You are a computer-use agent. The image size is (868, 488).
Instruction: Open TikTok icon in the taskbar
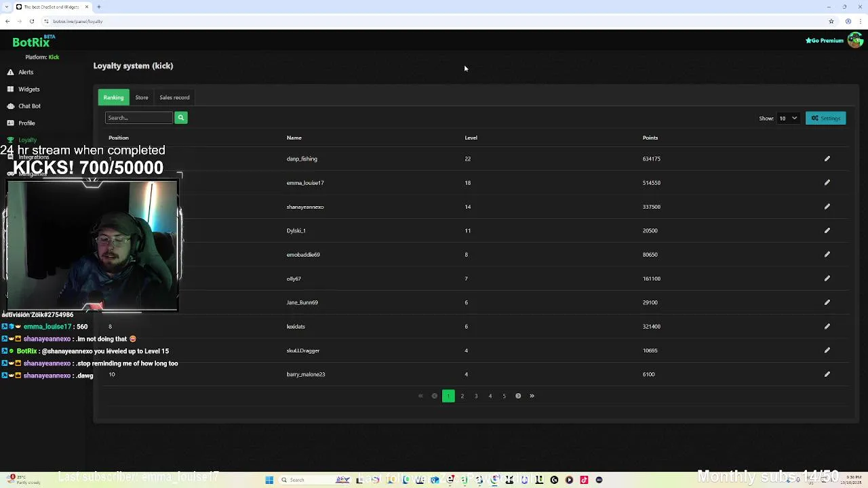click(x=584, y=480)
